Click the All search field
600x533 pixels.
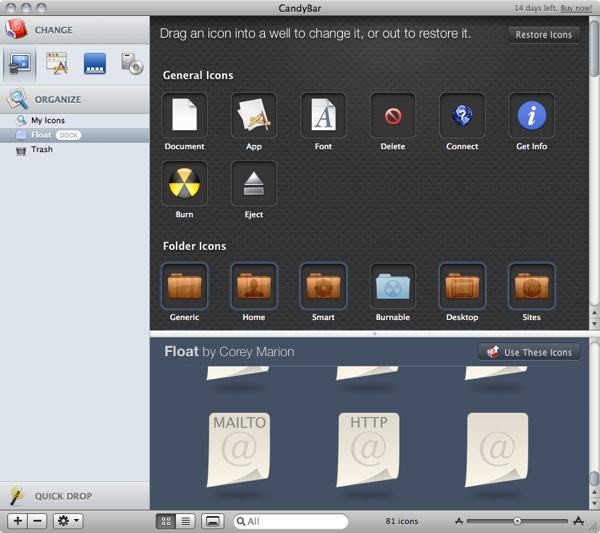click(291, 521)
